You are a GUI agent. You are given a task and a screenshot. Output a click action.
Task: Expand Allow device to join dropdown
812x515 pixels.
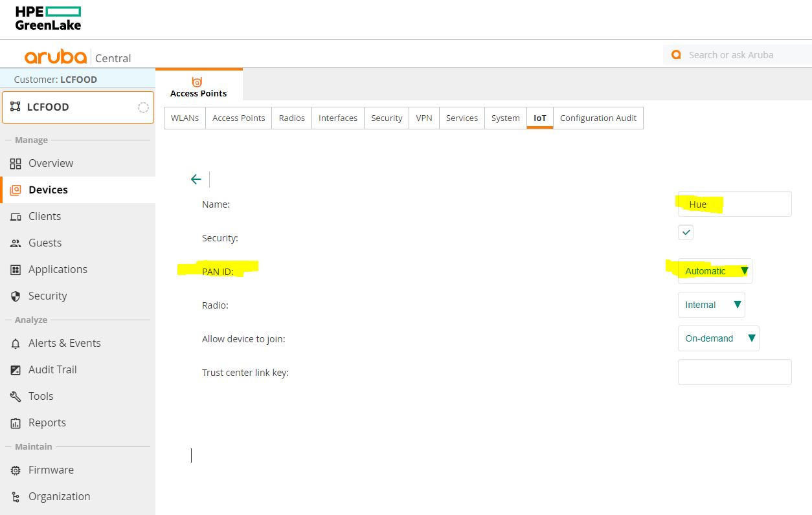point(718,338)
